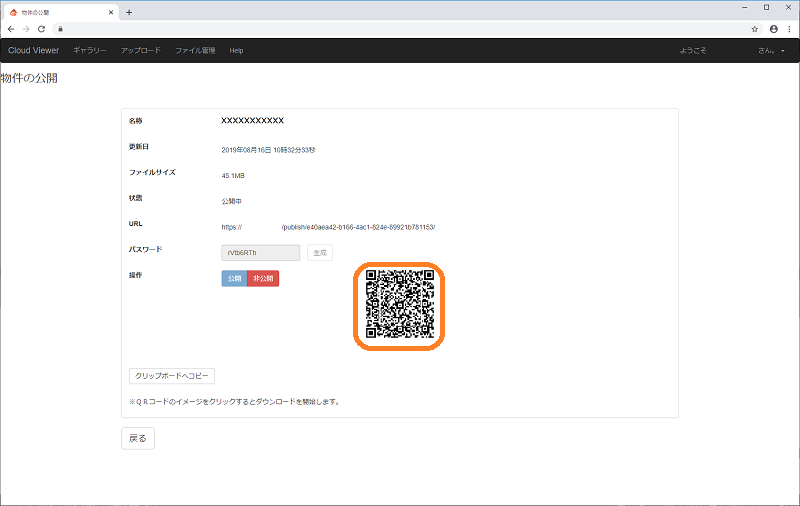Open a new tab with the plus button
Viewport: 800px width, 506px height.
[x=129, y=12]
